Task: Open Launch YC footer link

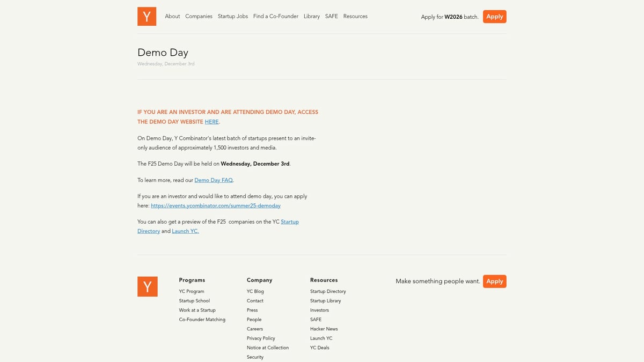Action: (x=321, y=338)
